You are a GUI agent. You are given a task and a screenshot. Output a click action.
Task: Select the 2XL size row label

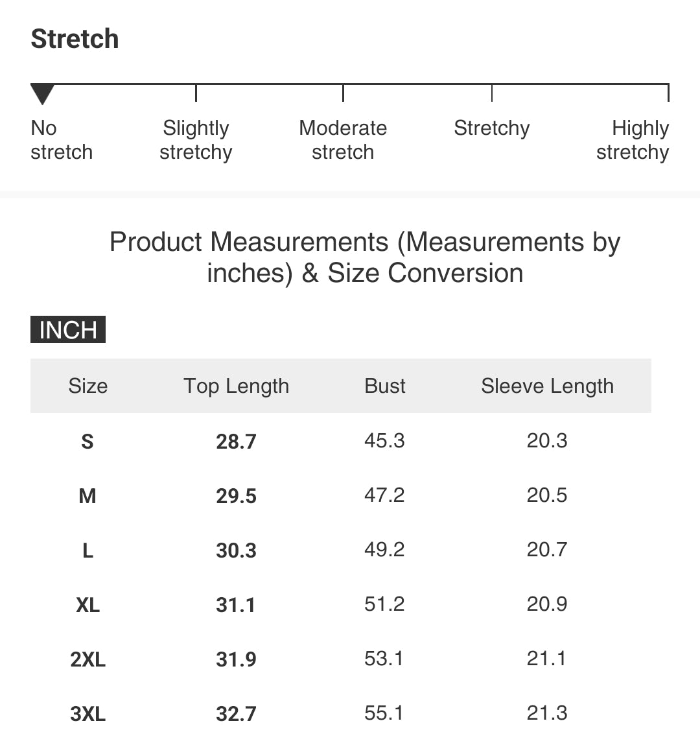click(87, 659)
